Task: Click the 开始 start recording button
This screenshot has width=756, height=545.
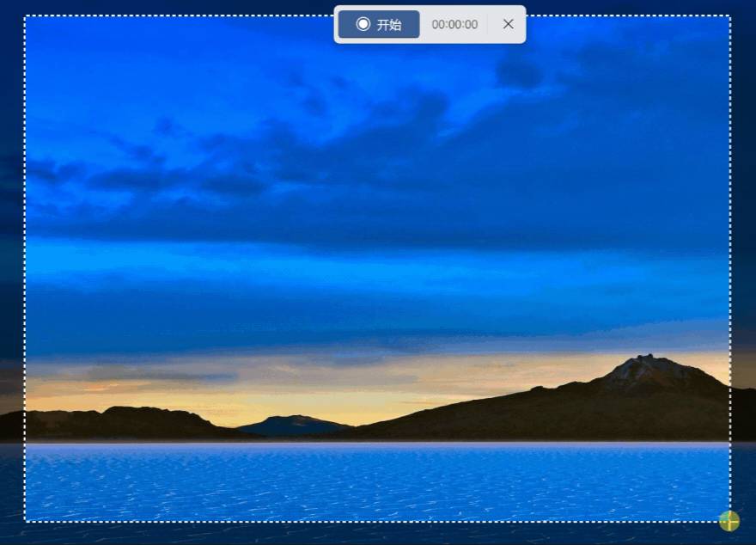Action: pyautogui.click(x=379, y=24)
